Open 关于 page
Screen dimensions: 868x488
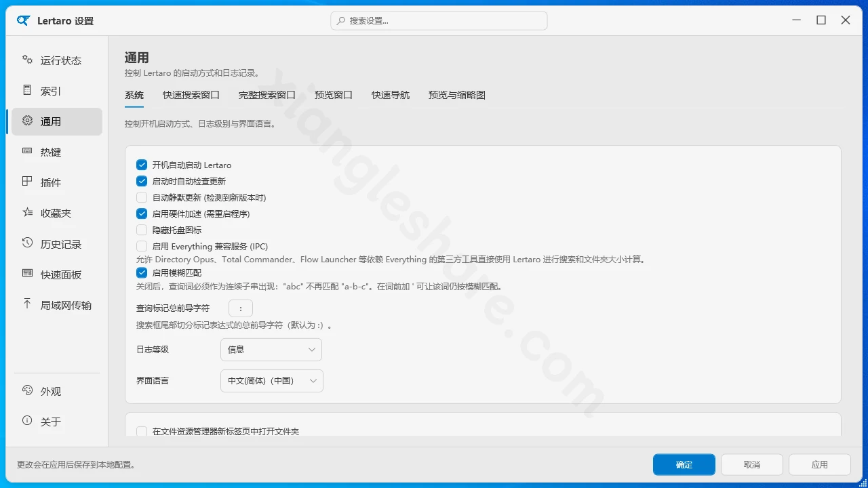57,422
